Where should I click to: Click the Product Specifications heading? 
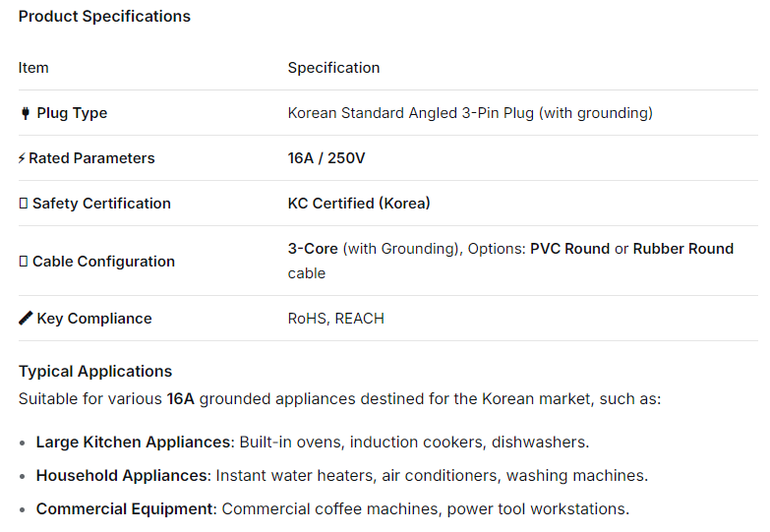coord(104,16)
